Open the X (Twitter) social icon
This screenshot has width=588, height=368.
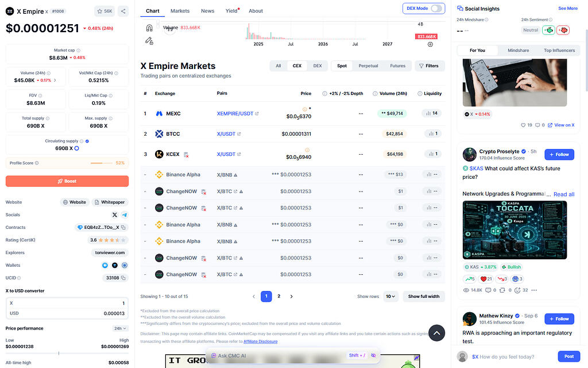tap(115, 215)
